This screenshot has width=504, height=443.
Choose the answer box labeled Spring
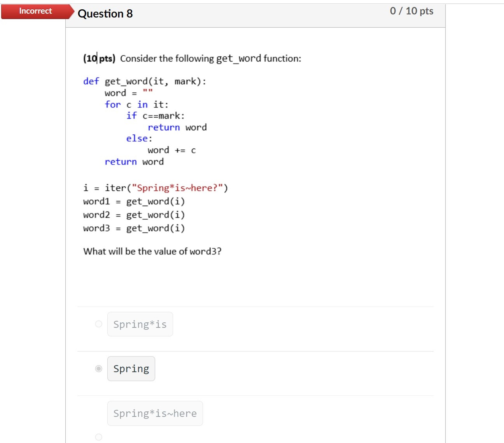click(x=131, y=369)
